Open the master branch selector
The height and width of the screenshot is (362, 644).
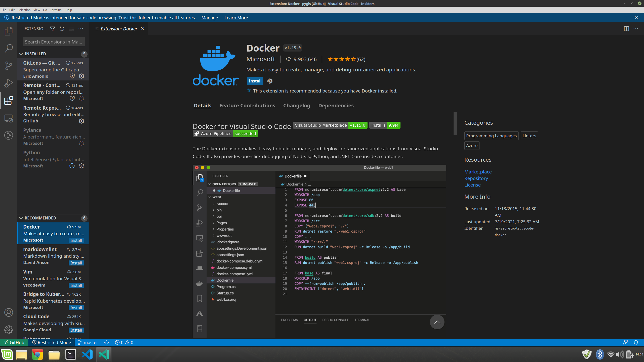(88, 342)
